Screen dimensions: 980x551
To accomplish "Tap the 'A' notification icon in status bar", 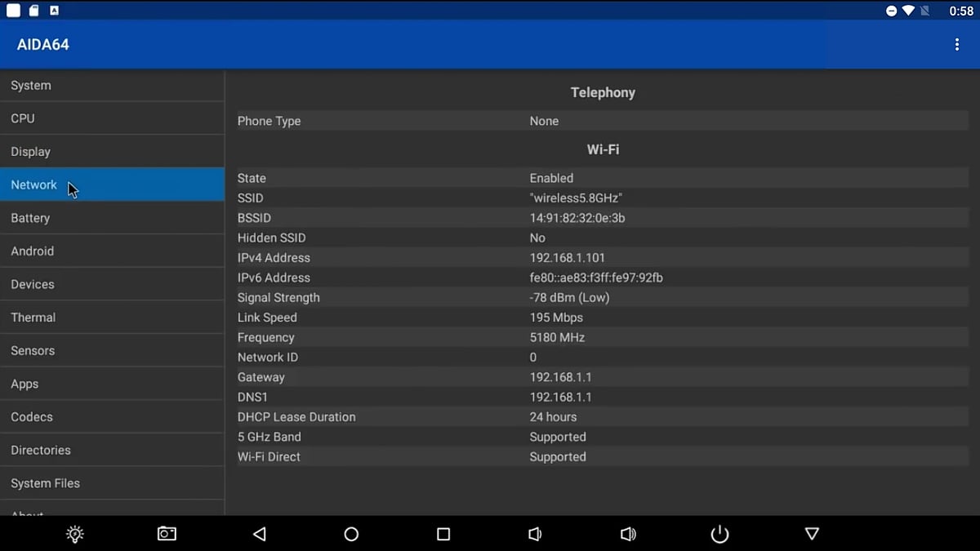I will pos(54,11).
